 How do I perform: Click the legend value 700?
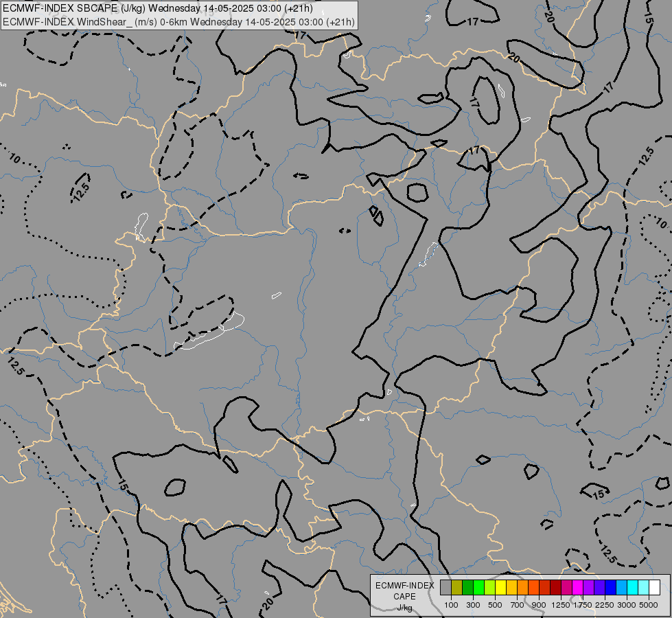tap(518, 605)
